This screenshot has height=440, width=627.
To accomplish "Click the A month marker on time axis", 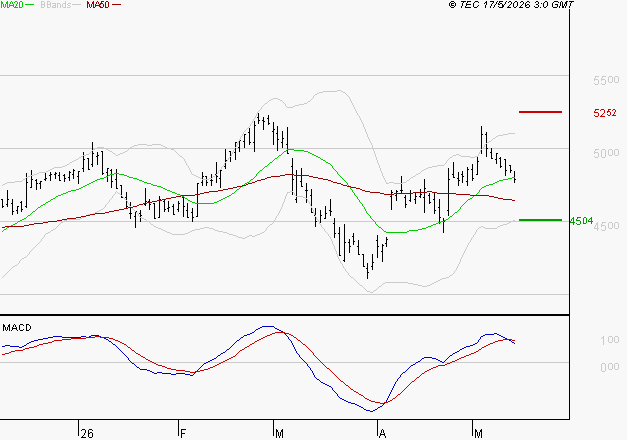I will point(382,434).
